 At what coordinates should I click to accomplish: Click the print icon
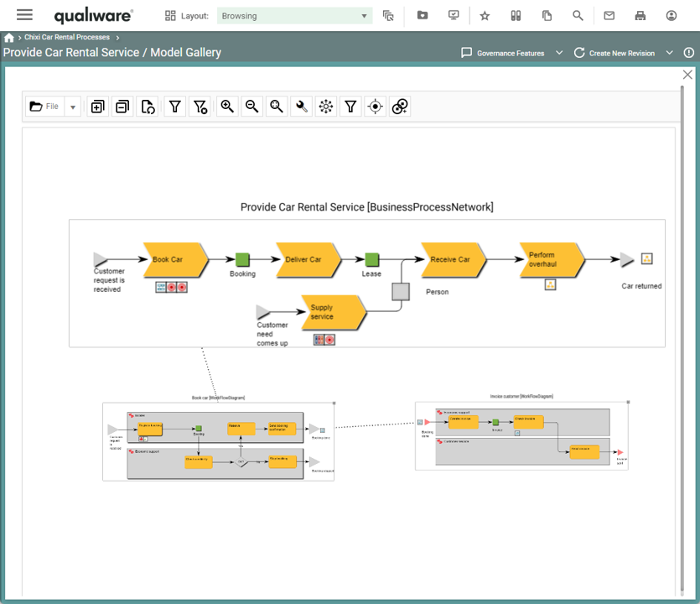[640, 16]
